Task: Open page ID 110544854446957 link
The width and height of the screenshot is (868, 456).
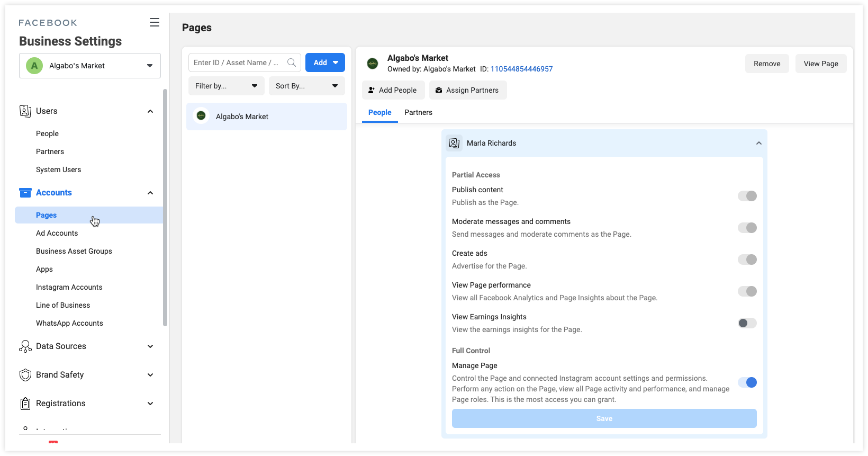Action: pos(521,69)
